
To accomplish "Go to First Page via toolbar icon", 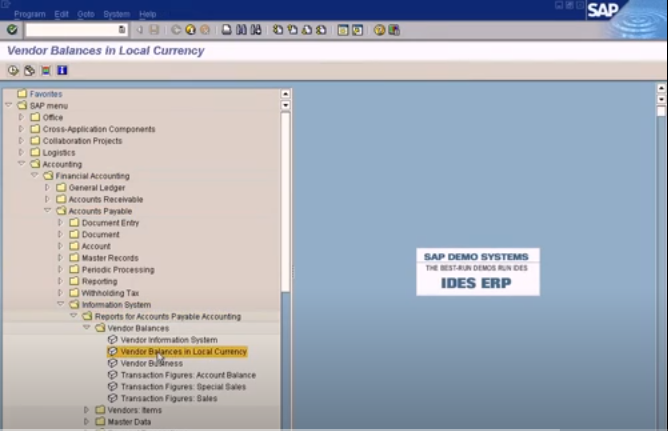I will (x=278, y=30).
